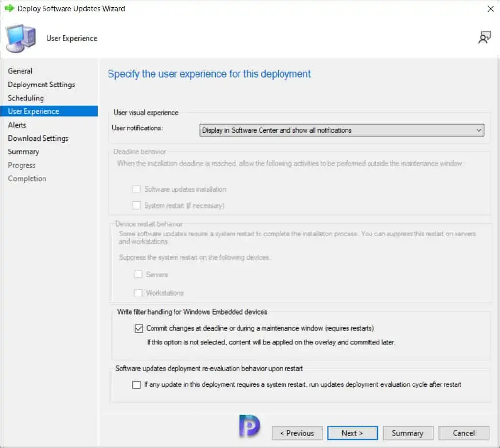The width and height of the screenshot is (500, 448).
Task: Tick the Workstations suppress restart checkbox
Action: coord(138,293)
